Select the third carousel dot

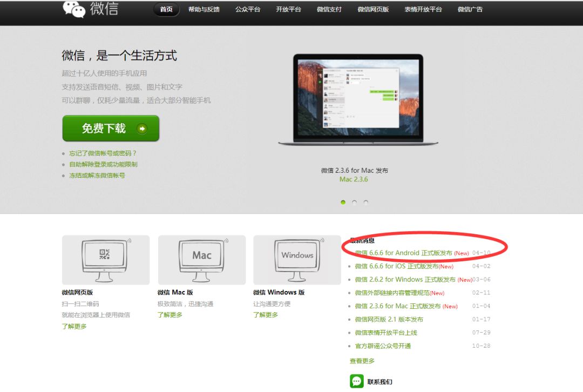point(366,202)
